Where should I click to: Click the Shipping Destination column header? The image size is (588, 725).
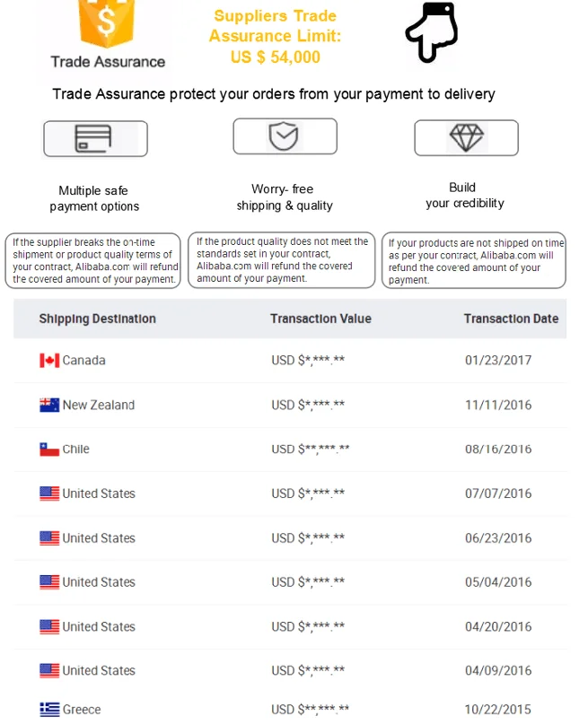pos(97,319)
